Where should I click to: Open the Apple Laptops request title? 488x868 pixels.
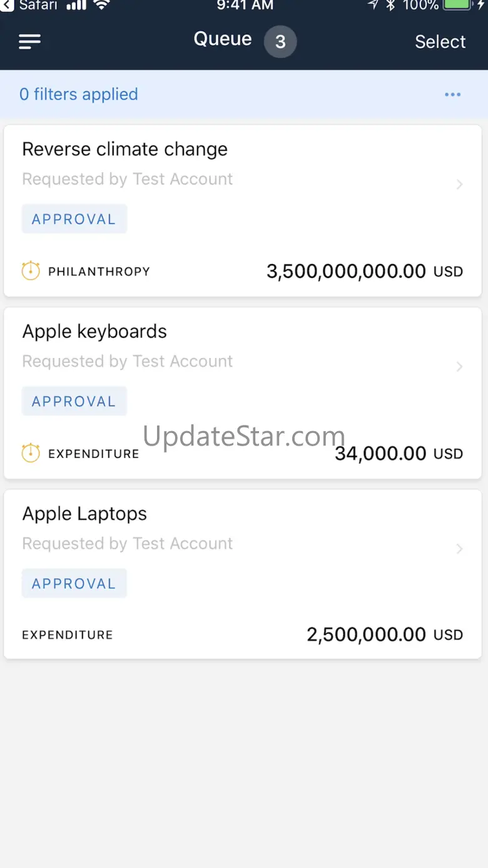coord(84,514)
